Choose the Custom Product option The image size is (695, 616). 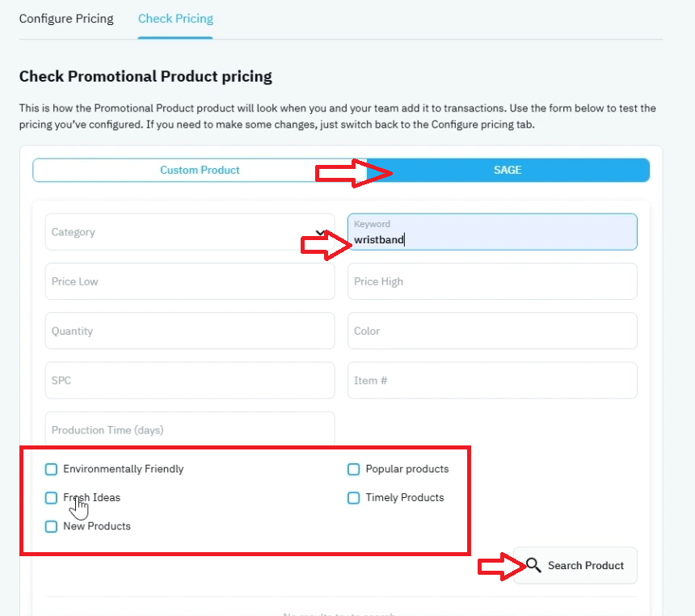pos(200,170)
